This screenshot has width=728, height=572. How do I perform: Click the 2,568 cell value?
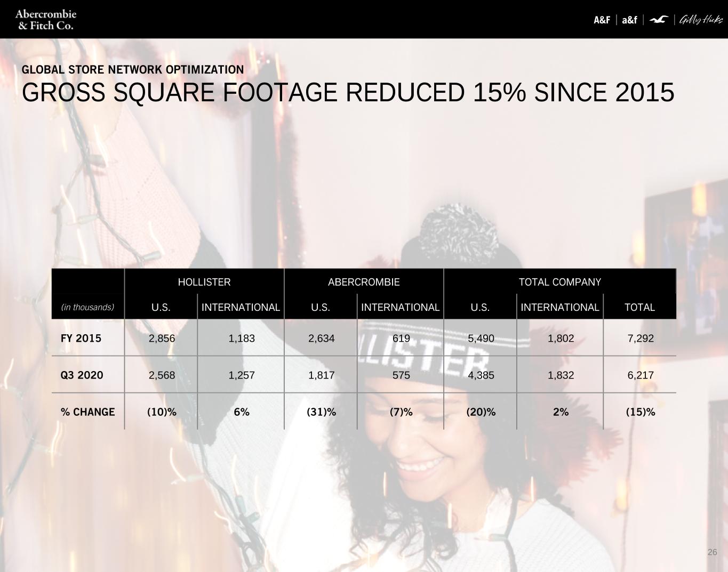coord(162,375)
